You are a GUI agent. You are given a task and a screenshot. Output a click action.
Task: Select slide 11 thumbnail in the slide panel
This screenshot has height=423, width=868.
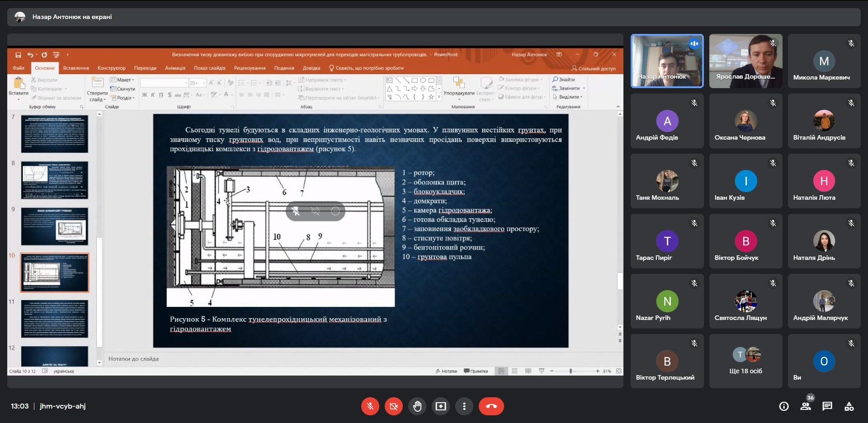coord(54,319)
